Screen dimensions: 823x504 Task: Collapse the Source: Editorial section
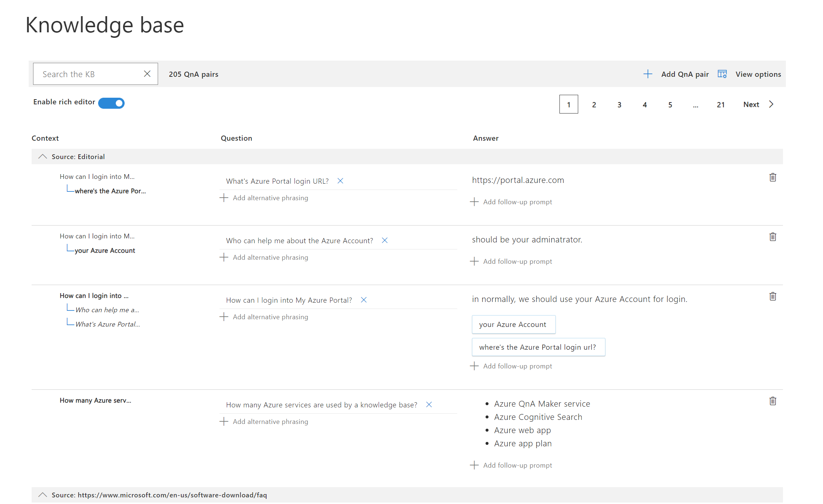pyautogui.click(x=43, y=156)
